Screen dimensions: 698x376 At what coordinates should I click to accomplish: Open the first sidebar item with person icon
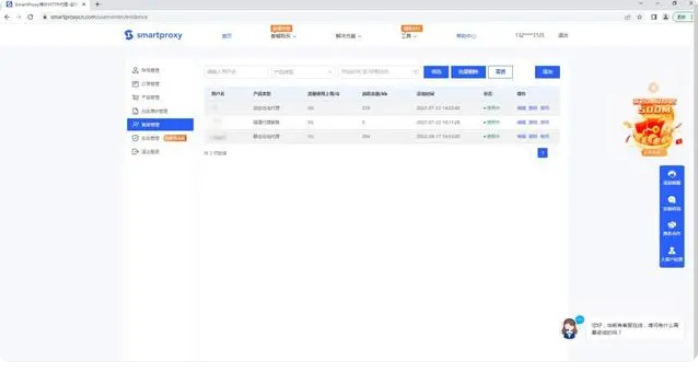(146, 70)
